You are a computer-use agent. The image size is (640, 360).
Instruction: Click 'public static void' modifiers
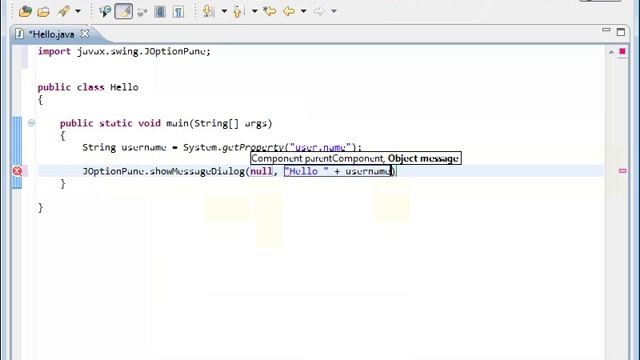(x=110, y=123)
